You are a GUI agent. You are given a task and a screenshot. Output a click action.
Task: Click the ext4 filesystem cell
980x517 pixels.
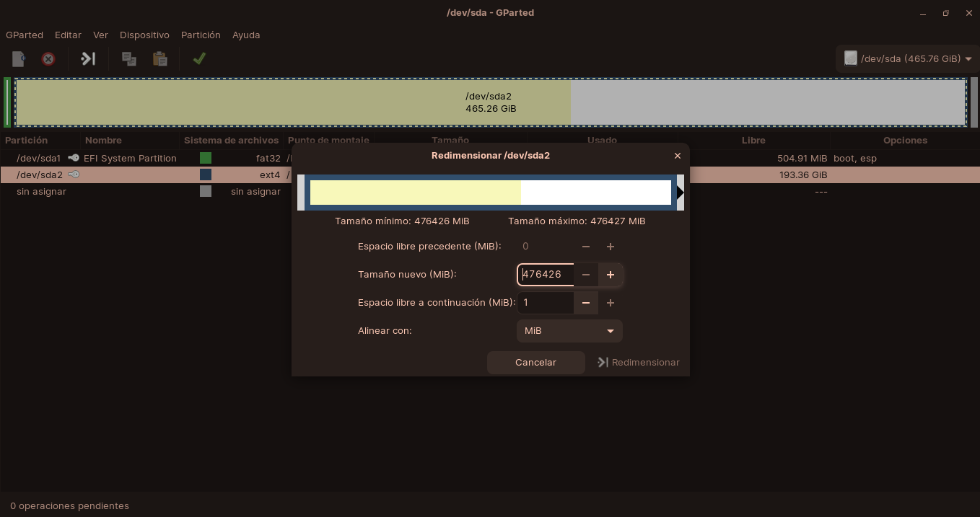tap(270, 174)
